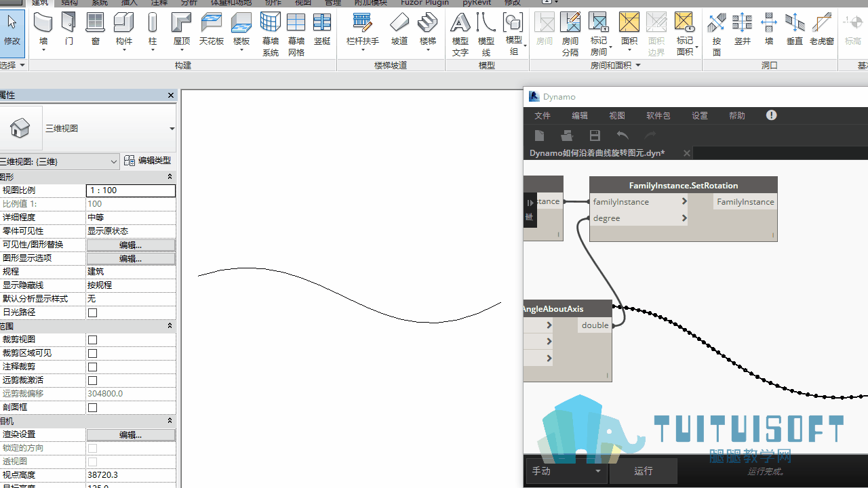Select the 楼梯 (Stair) tool
This screenshot has width=868, height=488.
[x=427, y=31]
